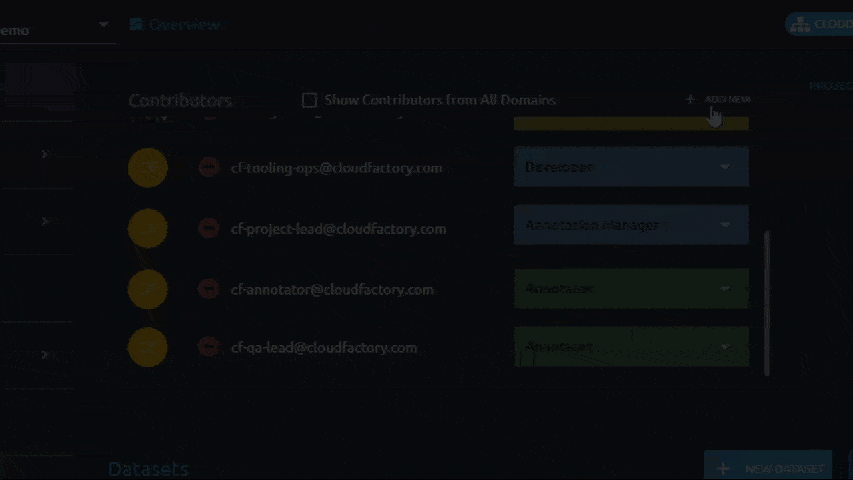This screenshot has width=853, height=480.
Task: Click the Contributors heading
Action: [x=181, y=101]
